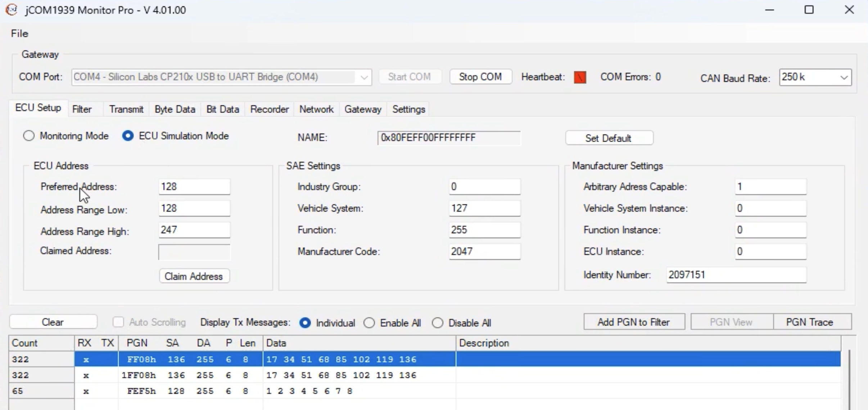The width and height of the screenshot is (868, 410).
Task: Switch to the Filter tab
Action: (x=82, y=109)
